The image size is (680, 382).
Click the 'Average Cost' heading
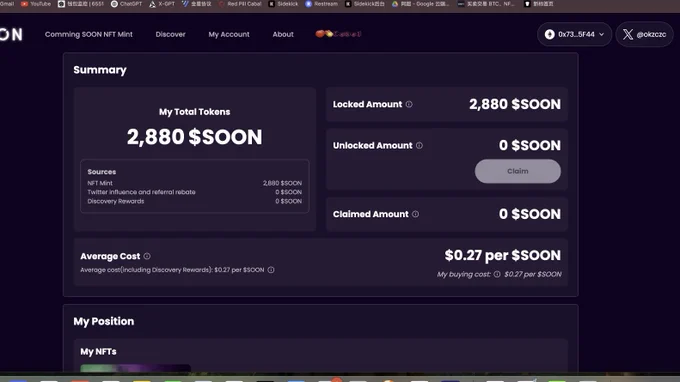pyautogui.click(x=110, y=256)
